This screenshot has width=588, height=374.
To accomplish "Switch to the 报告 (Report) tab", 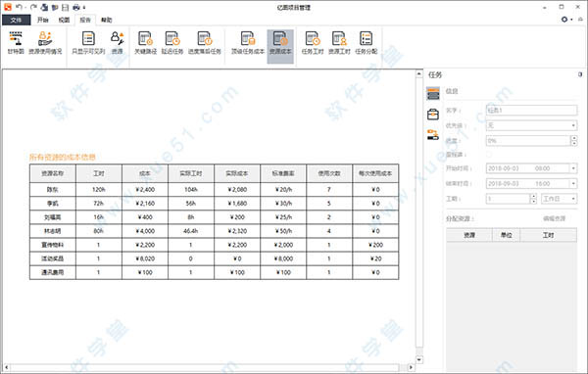I will [x=85, y=20].
